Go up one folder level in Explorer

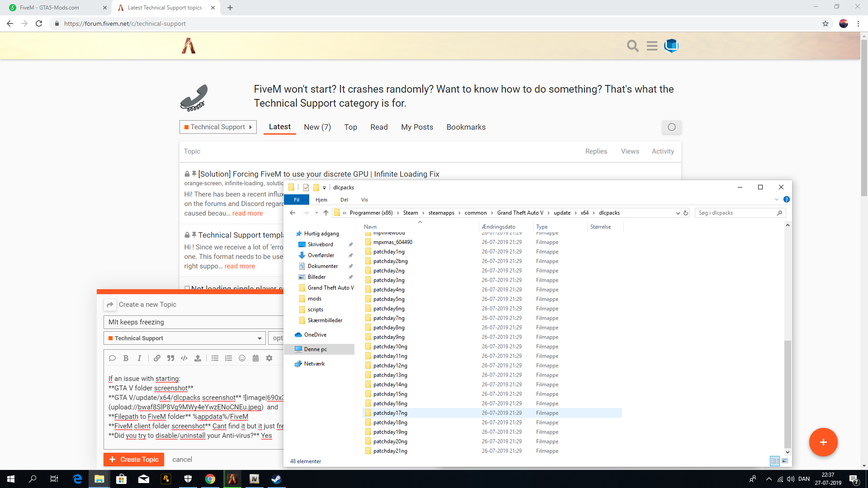pos(326,213)
